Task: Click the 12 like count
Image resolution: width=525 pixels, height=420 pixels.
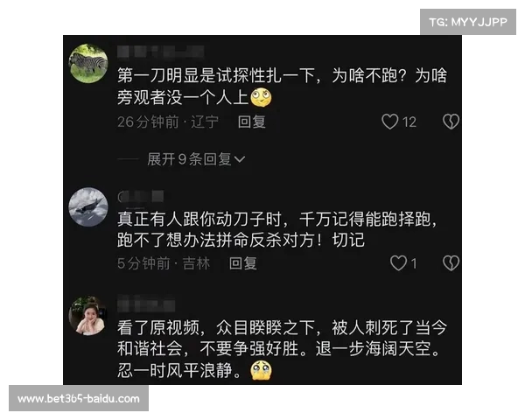Action: (409, 122)
